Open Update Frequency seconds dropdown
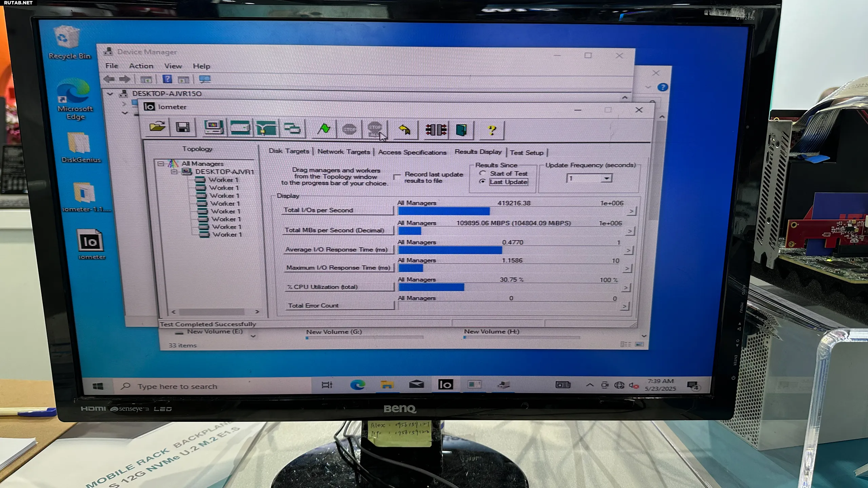The width and height of the screenshot is (868, 488). tap(607, 178)
